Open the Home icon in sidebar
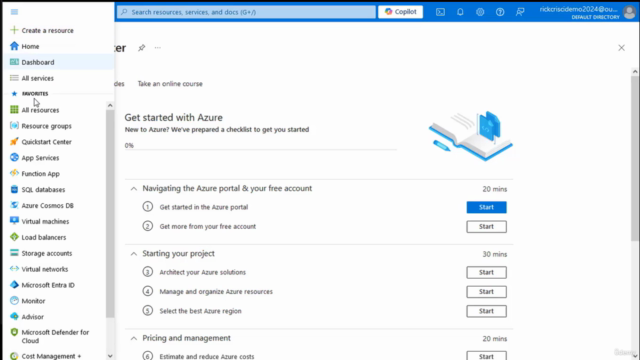 click(14, 46)
